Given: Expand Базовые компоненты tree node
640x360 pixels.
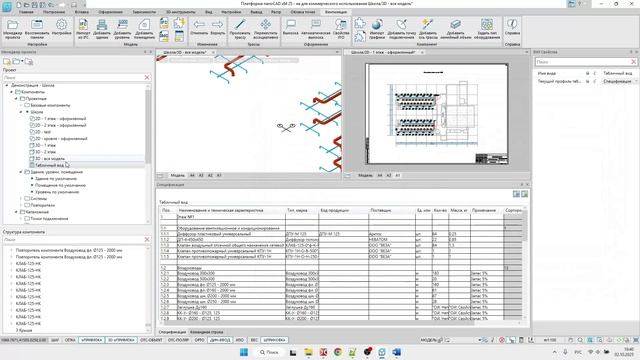Looking at the screenshot, I should tap(21, 105).
